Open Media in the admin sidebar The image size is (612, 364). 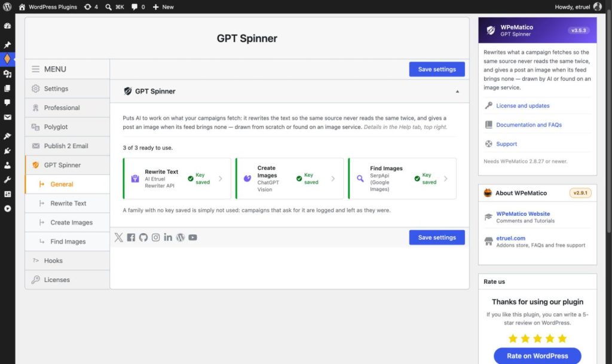(x=7, y=74)
